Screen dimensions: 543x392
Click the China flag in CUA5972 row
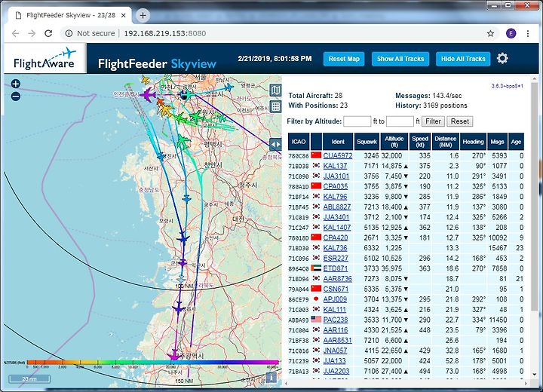[316, 155]
